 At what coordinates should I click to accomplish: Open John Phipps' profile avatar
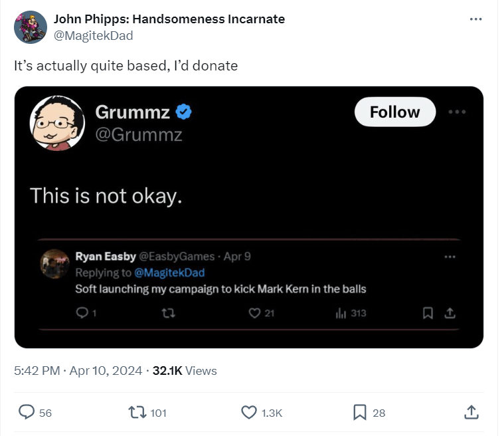click(30, 27)
